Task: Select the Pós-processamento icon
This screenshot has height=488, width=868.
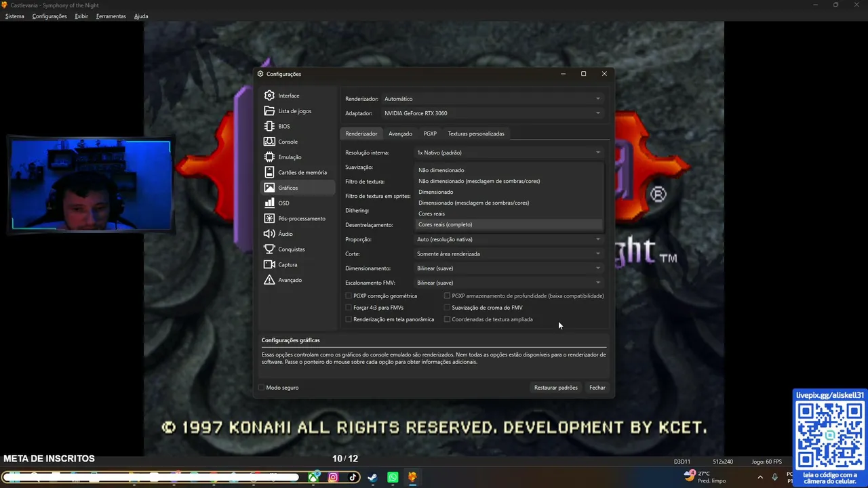Action: (x=269, y=218)
